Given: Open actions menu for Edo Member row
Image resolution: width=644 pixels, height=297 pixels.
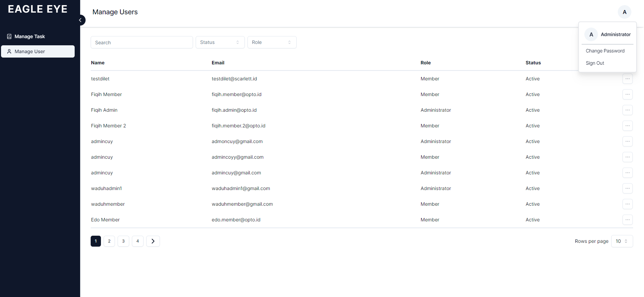Looking at the screenshot, I should pyautogui.click(x=627, y=220).
